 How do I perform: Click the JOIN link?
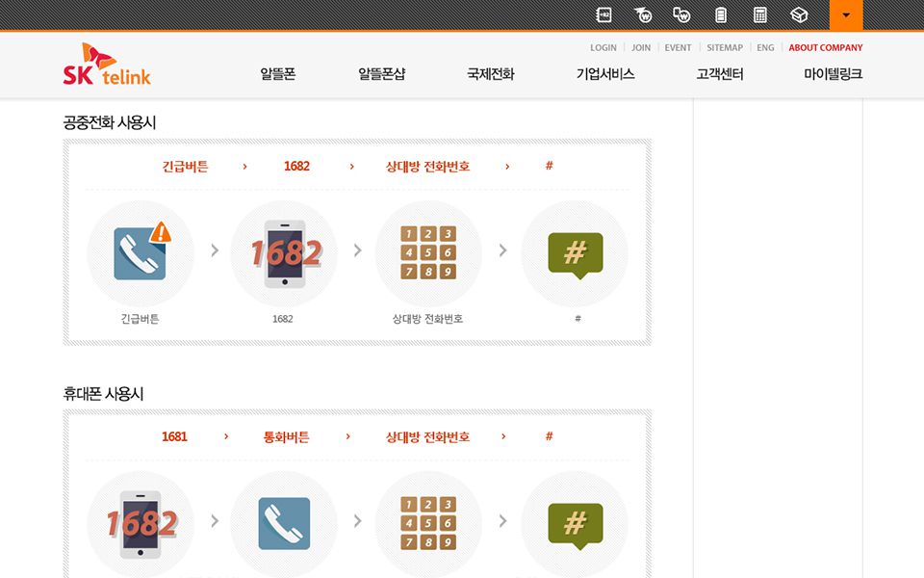[641, 48]
